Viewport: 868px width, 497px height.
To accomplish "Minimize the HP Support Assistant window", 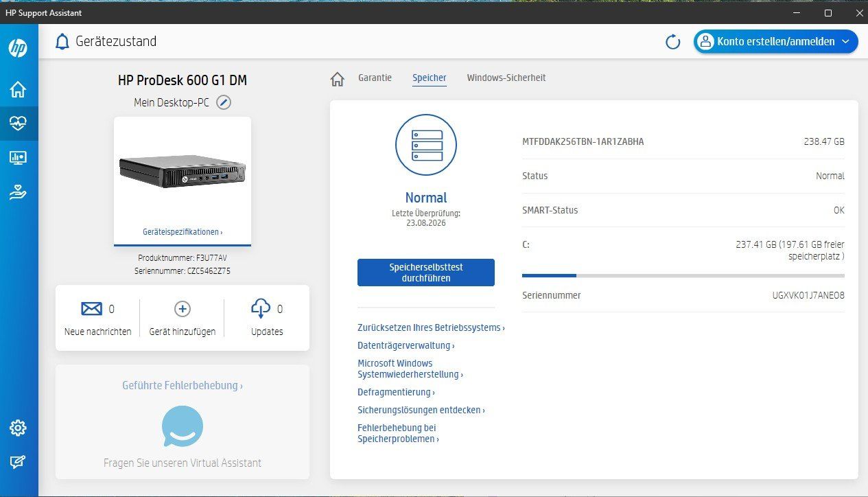I will tap(797, 13).
